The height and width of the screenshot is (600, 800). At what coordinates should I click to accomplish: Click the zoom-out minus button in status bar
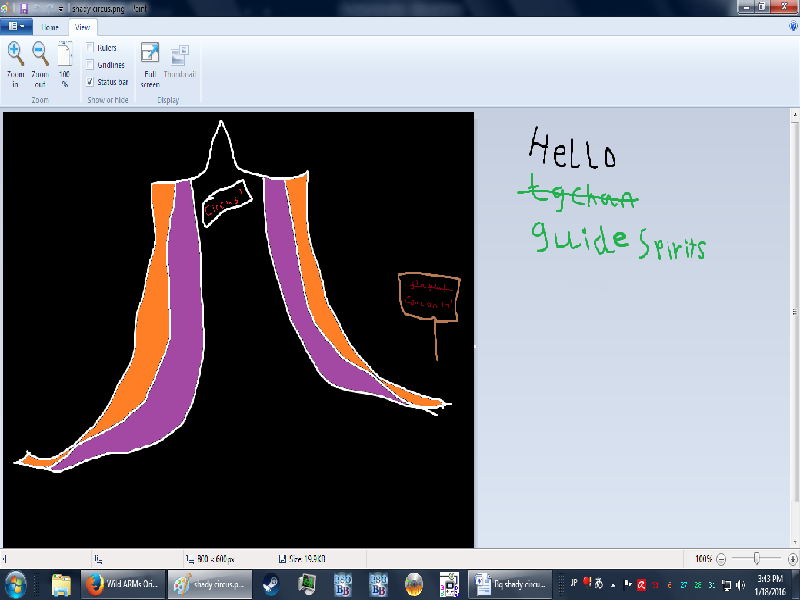point(722,558)
